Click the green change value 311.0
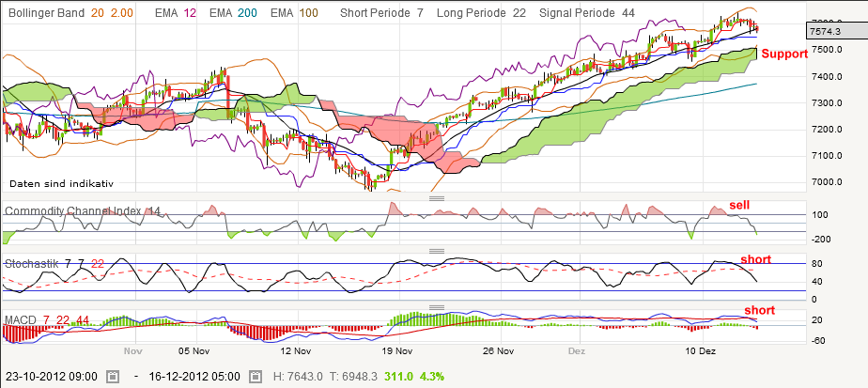868x388 pixels. coord(399,377)
